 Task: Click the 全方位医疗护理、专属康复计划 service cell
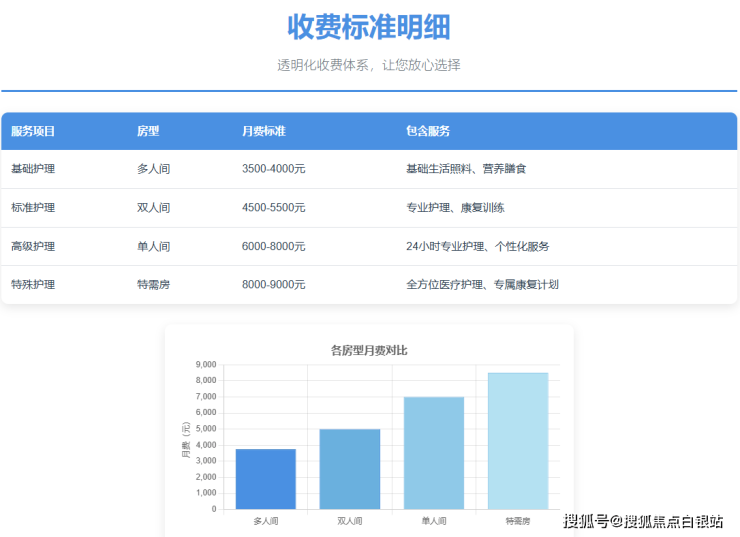(482, 285)
